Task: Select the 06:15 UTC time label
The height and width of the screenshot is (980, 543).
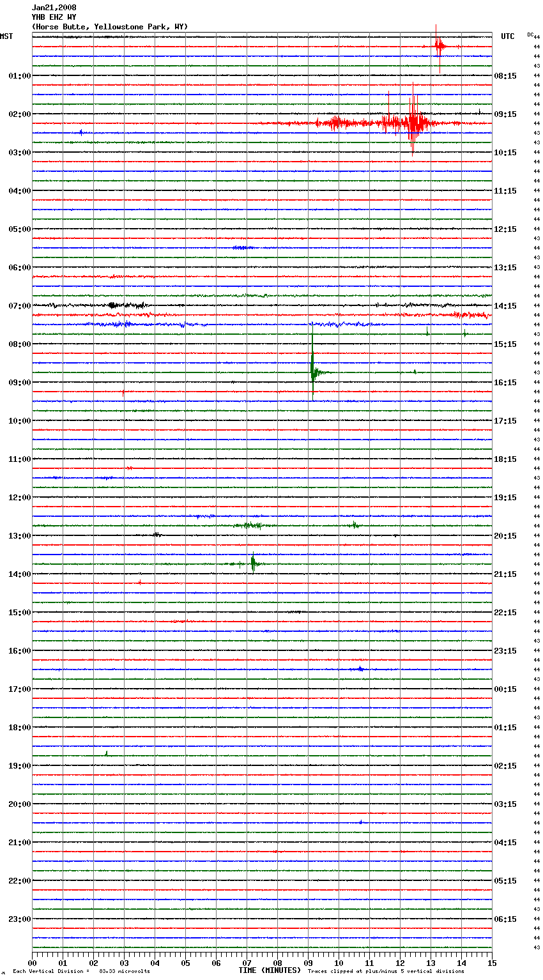Action: point(505,919)
